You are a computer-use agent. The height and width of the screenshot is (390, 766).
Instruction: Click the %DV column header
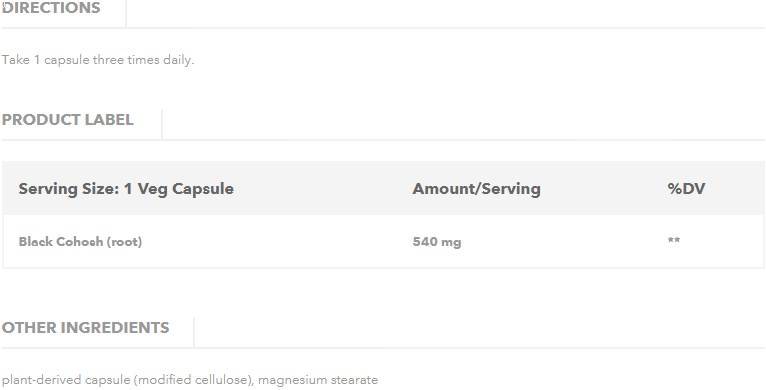(x=686, y=189)
